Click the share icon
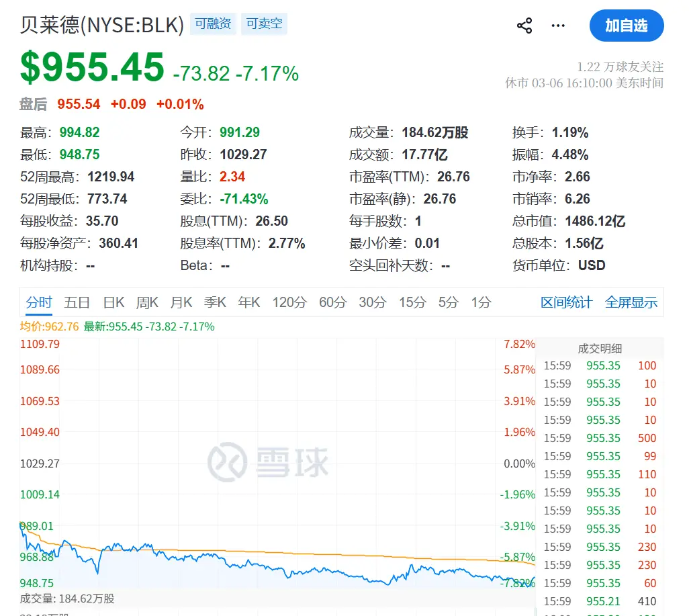This screenshot has width=689, height=616. (x=524, y=26)
